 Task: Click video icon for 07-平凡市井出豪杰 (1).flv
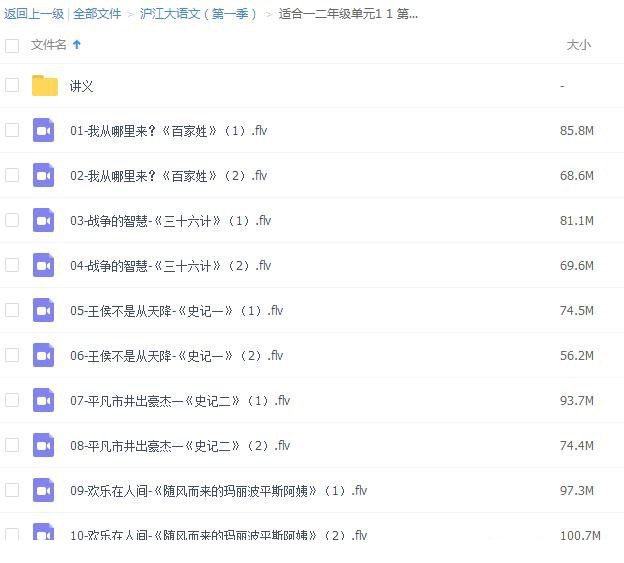[43, 400]
